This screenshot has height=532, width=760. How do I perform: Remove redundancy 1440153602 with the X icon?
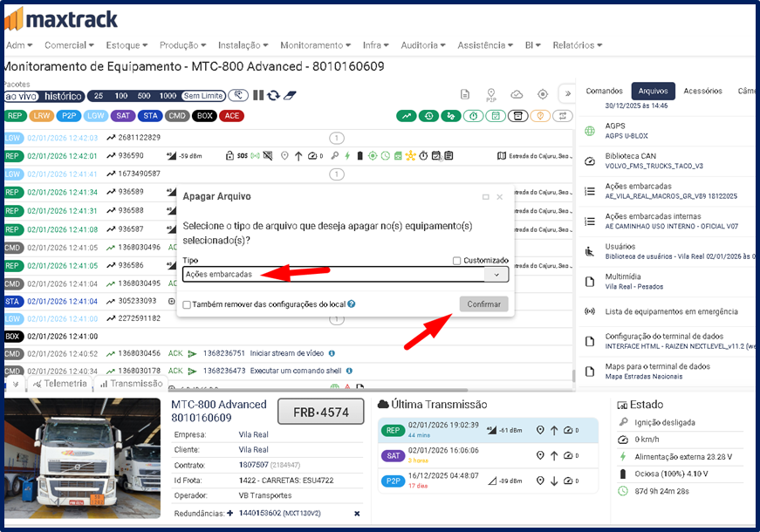[357, 514]
